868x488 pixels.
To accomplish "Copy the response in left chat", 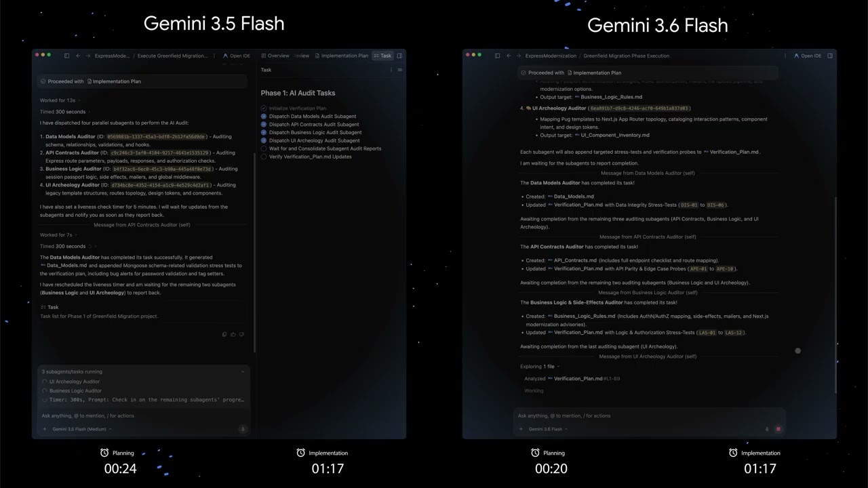I will click(224, 334).
